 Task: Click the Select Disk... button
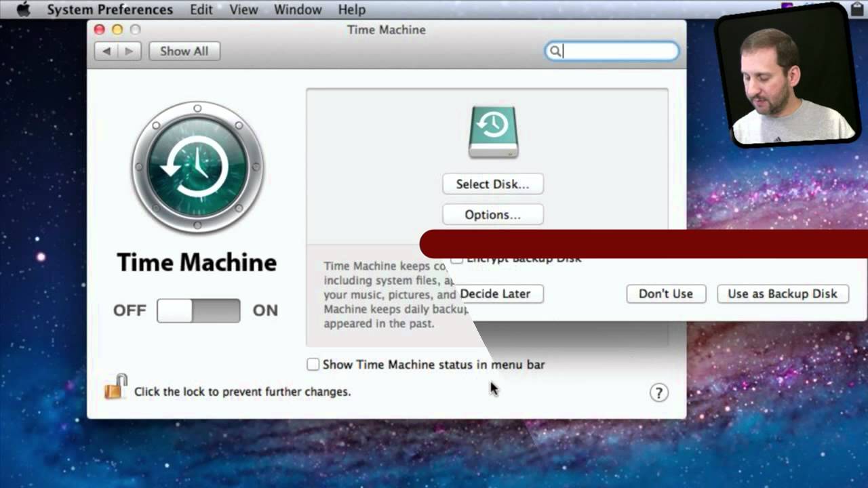click(493, 184)
